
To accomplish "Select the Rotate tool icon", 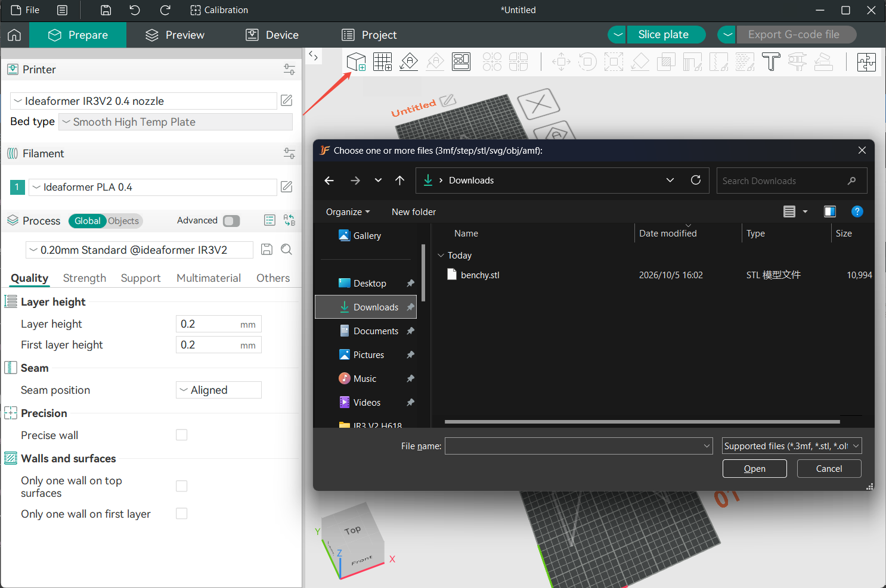I will (x=587, y=61).
